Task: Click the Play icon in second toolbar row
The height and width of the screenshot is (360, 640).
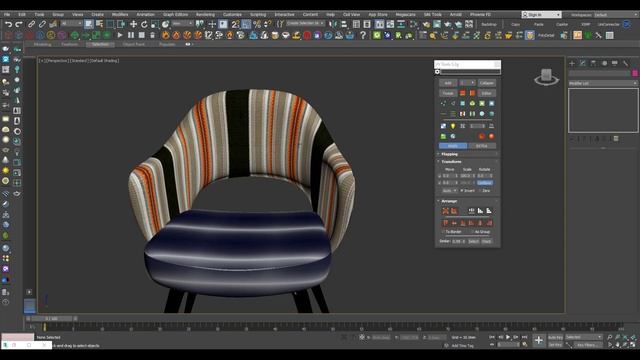Action: (120, 36)
